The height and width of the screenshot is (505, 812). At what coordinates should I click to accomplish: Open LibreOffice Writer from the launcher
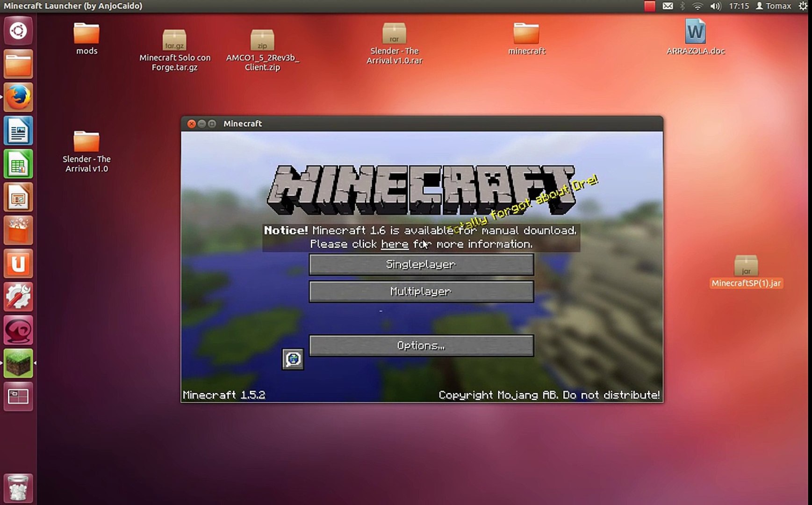coord(18,130)
